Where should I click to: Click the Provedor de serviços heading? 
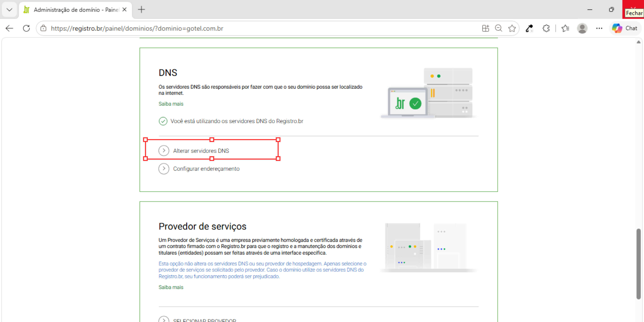[x=203, y=226]
